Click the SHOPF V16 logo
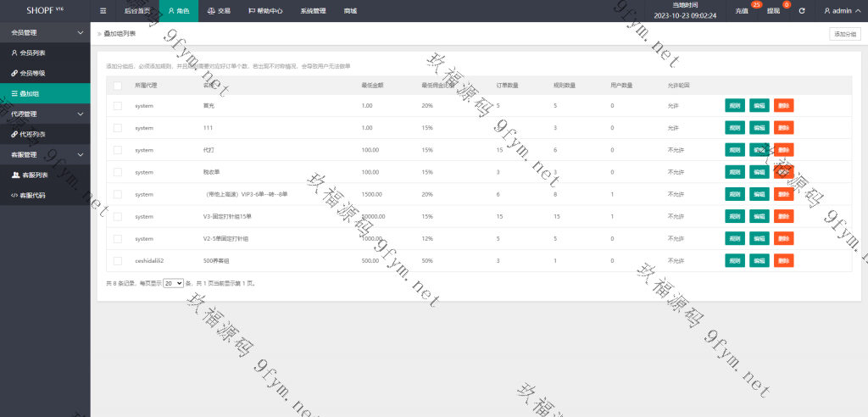The width and height of the screenshot is (868, 417). (x=45, y=10)
